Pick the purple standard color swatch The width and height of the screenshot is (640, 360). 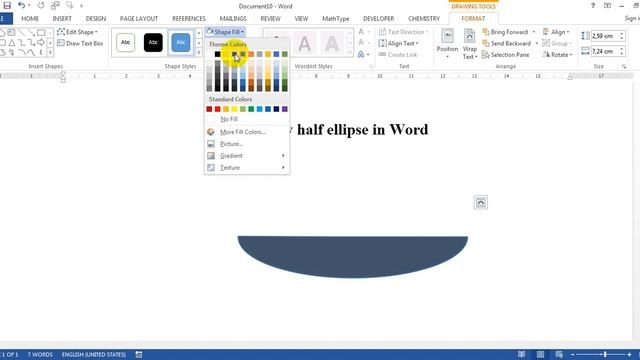point(284,109)
